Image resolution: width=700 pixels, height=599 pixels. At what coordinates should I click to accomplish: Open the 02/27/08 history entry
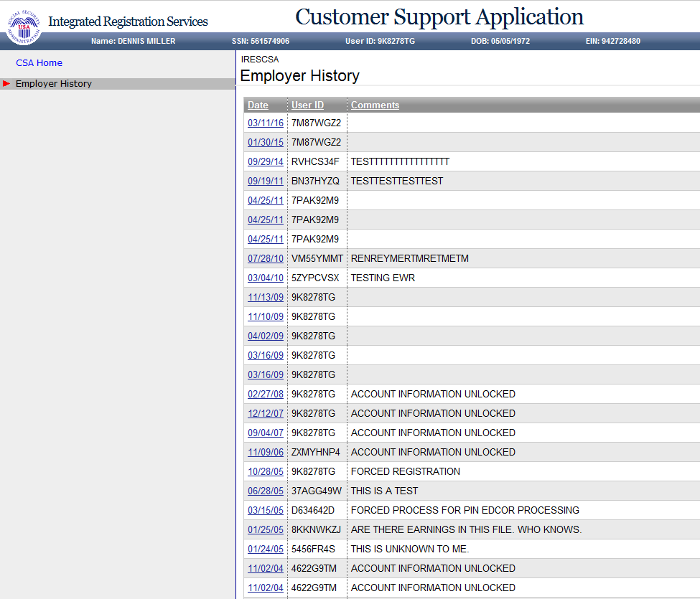point(266,394)
